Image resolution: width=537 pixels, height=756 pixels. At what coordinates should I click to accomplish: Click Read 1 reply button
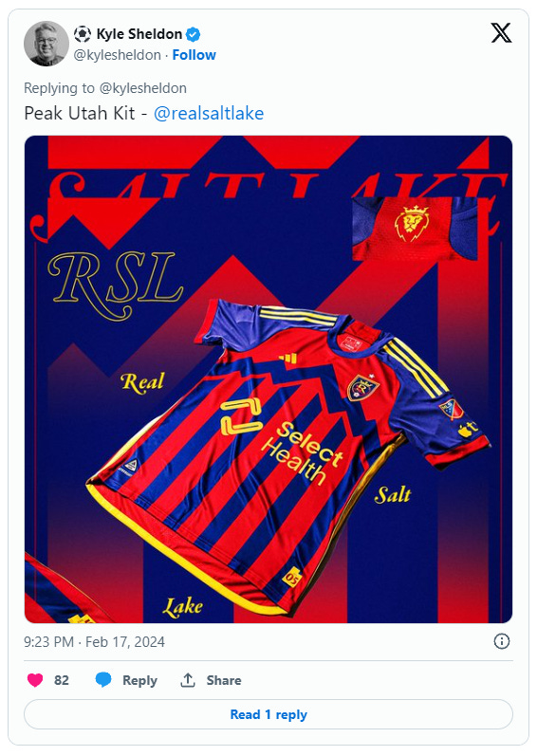point(268,714)
